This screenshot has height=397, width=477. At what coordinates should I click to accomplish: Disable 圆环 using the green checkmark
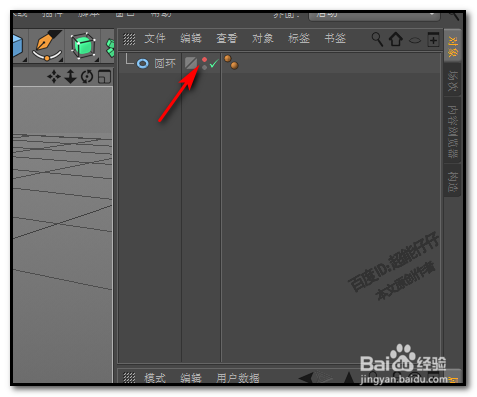click(214, 63)
